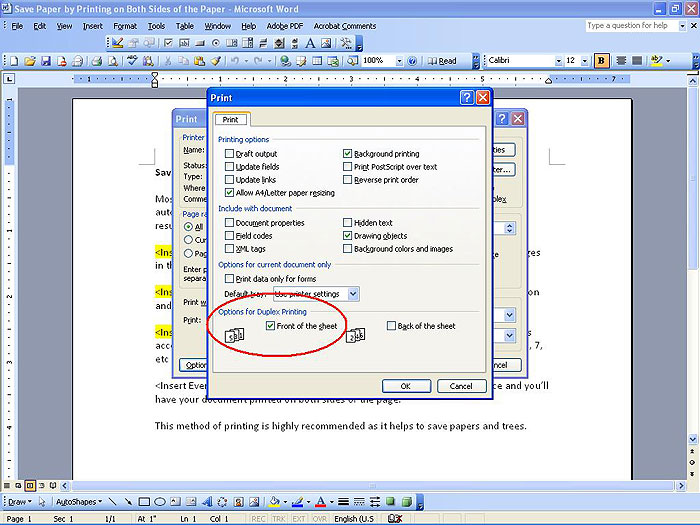Enable the Update fields checkbox
This screenshot has height=525, width=700.
(229, 167)
